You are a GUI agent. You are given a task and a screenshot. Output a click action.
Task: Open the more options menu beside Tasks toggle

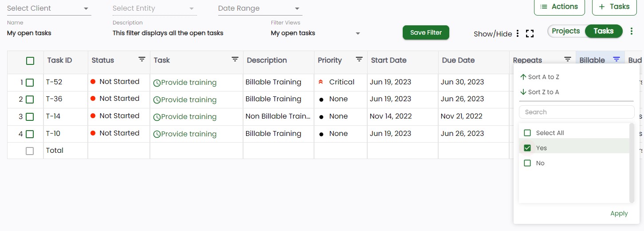(632, 31)
